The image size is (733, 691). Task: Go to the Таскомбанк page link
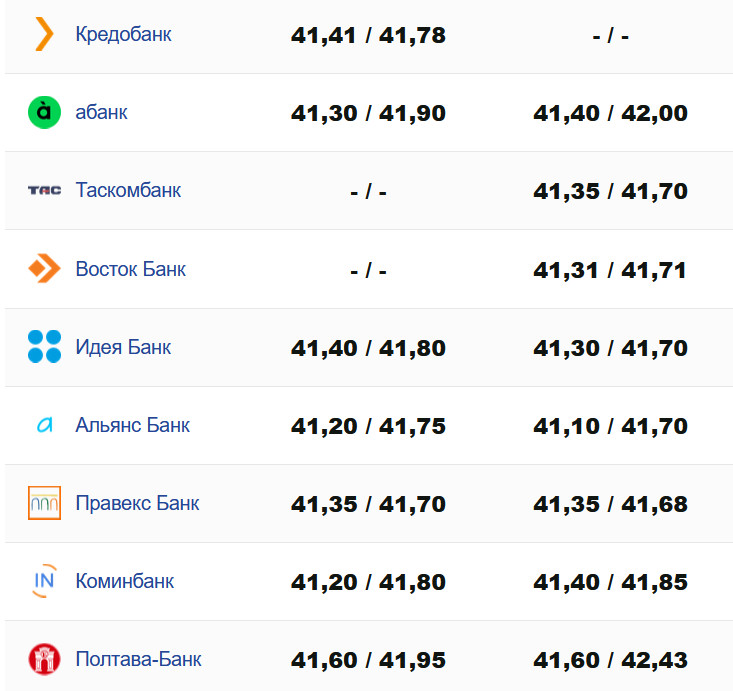[128, 190]
